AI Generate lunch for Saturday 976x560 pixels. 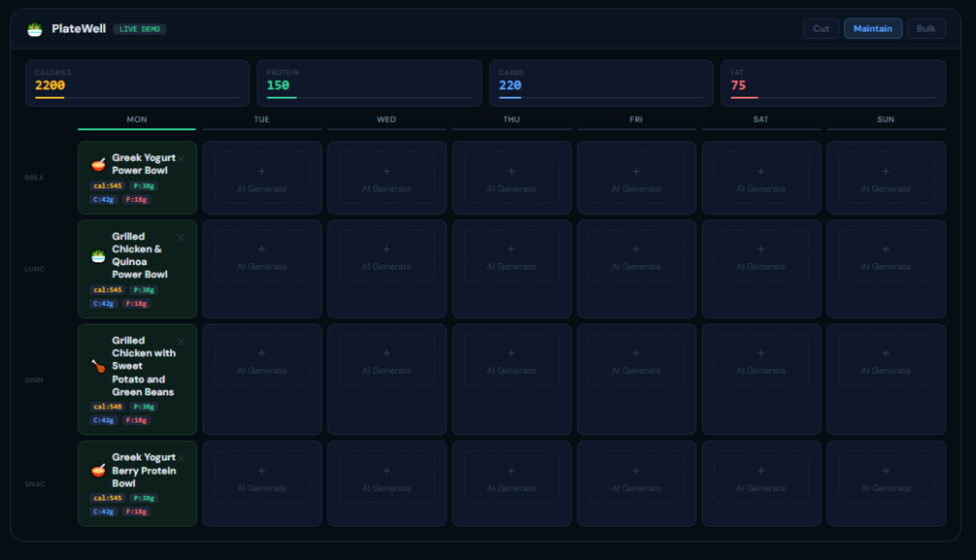tap(761, 256)
